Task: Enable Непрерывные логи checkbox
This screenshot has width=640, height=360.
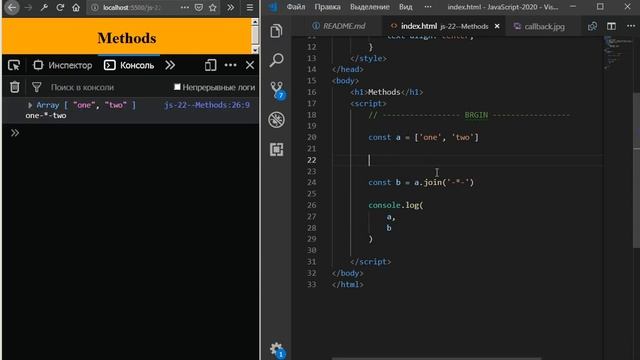Action: 177,87
